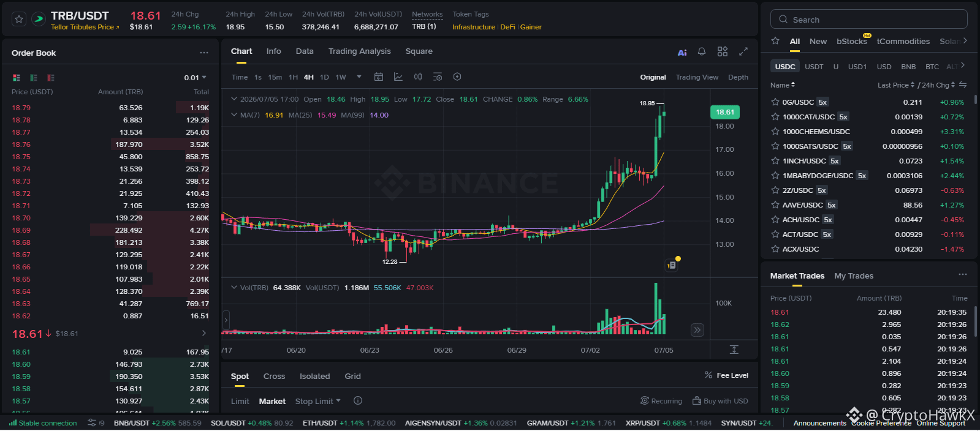
Task: Switch chart to Depth view
Action: point(738,77)
